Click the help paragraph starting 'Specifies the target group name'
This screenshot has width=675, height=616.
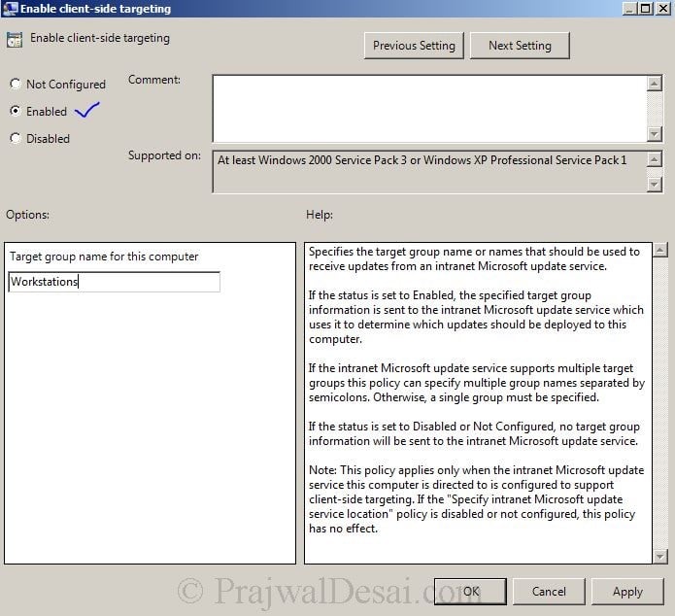coord(474,258)
